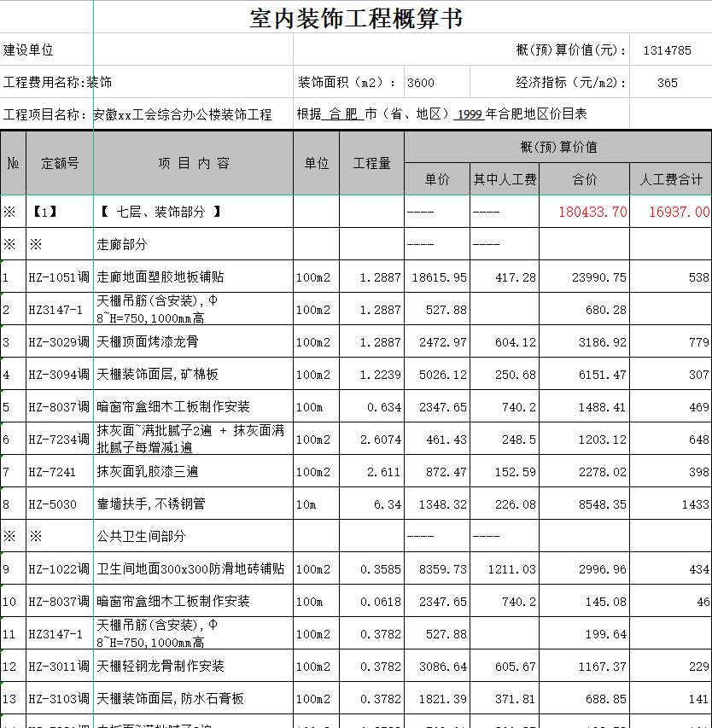Click total price 2278.02
This screenshot has height=728, width=712.
(x=603, y=472)
